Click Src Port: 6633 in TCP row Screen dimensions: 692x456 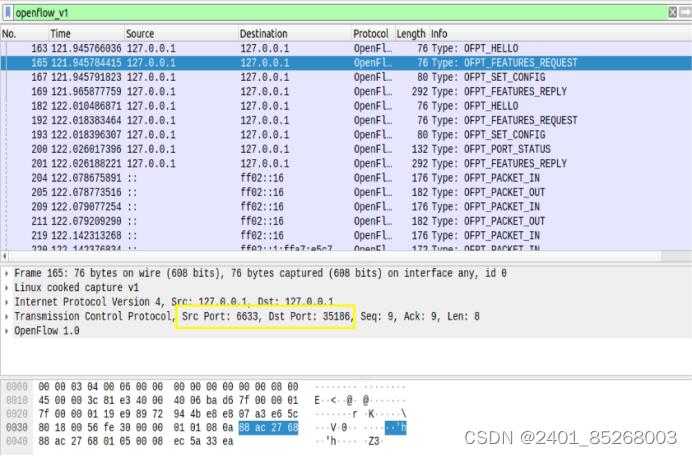(x=220, y=317)
